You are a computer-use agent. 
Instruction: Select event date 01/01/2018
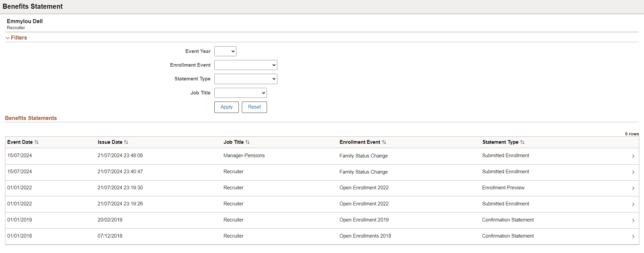pos(20,236)
